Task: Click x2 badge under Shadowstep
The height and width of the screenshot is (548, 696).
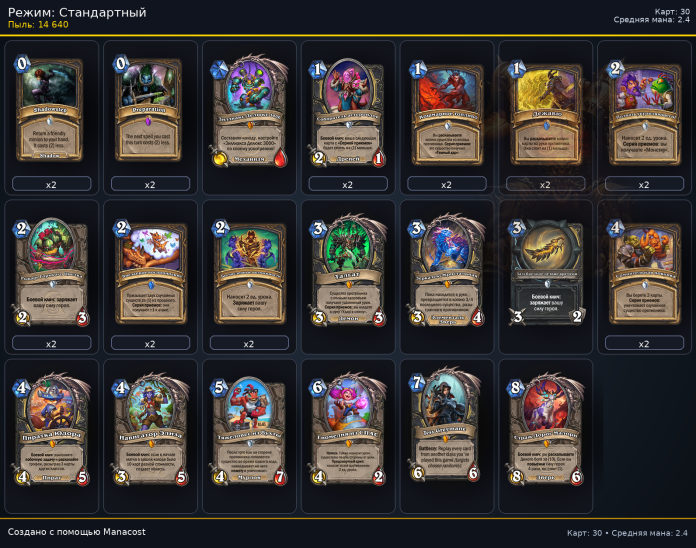Action: pyautogui.click(x=51, y=184)
